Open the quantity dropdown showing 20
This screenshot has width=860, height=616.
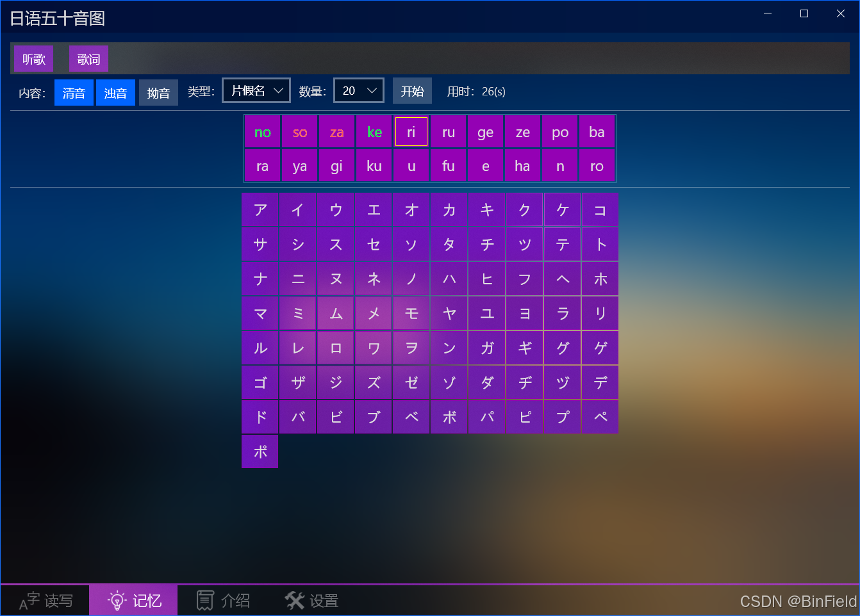point(359,90)
